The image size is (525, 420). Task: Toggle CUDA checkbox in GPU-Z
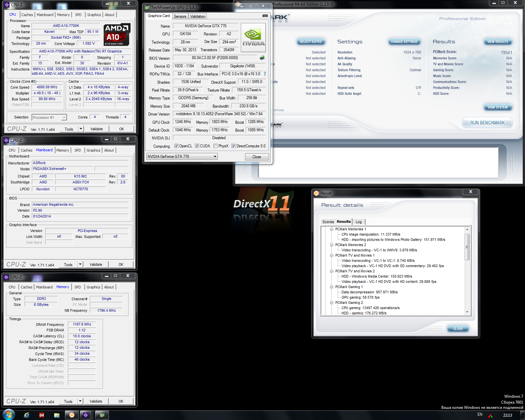[x=197, y=146]
